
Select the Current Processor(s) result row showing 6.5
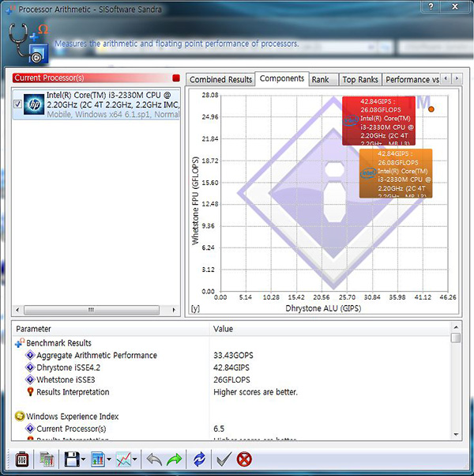pyautogui.click(x=232, y=429)
